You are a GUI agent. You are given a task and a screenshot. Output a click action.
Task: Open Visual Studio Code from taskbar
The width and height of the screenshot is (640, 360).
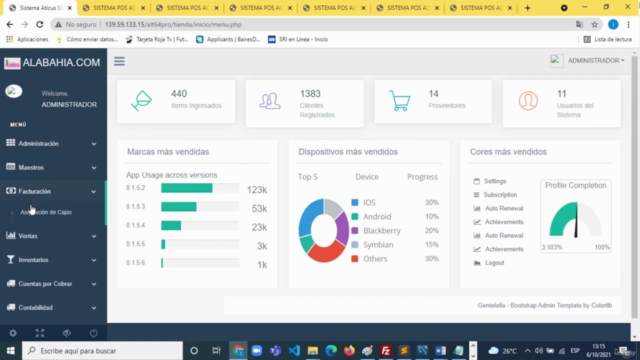click(x=294, y=351)
